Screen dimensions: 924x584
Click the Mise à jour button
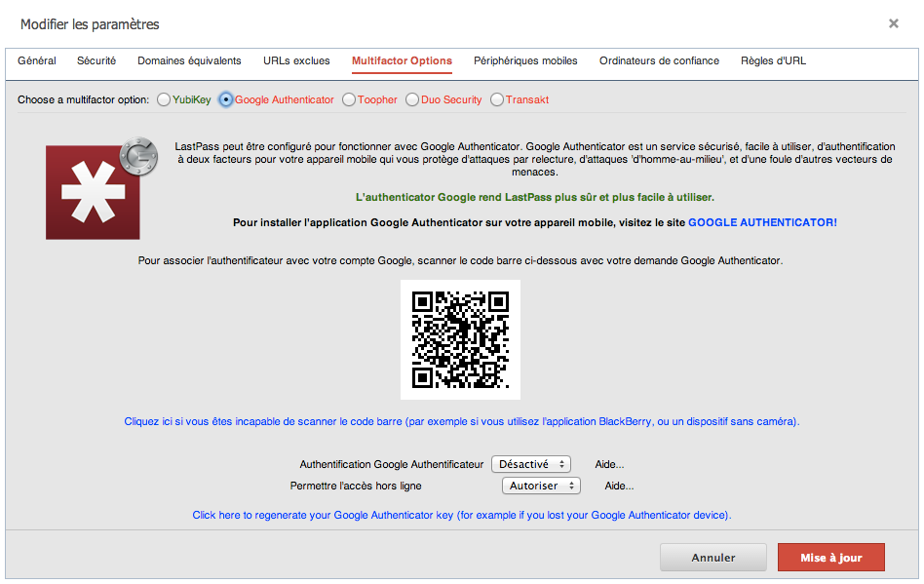click(x=830, y=558)
